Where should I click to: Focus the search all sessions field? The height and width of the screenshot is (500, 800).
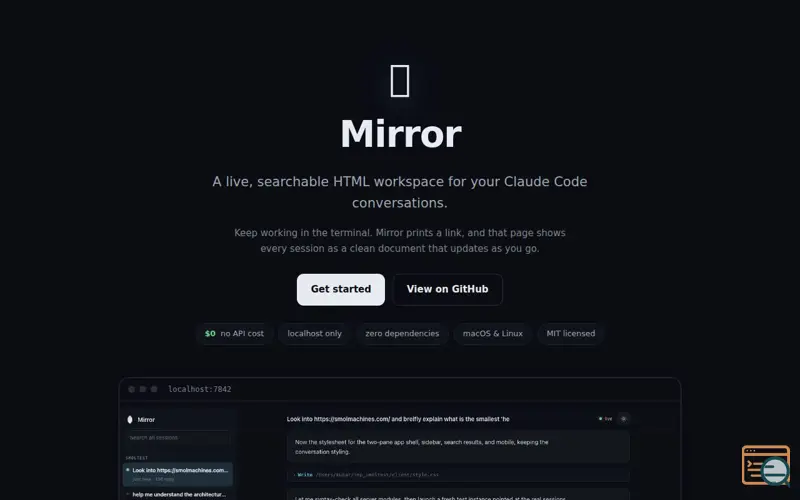(178, 438)
